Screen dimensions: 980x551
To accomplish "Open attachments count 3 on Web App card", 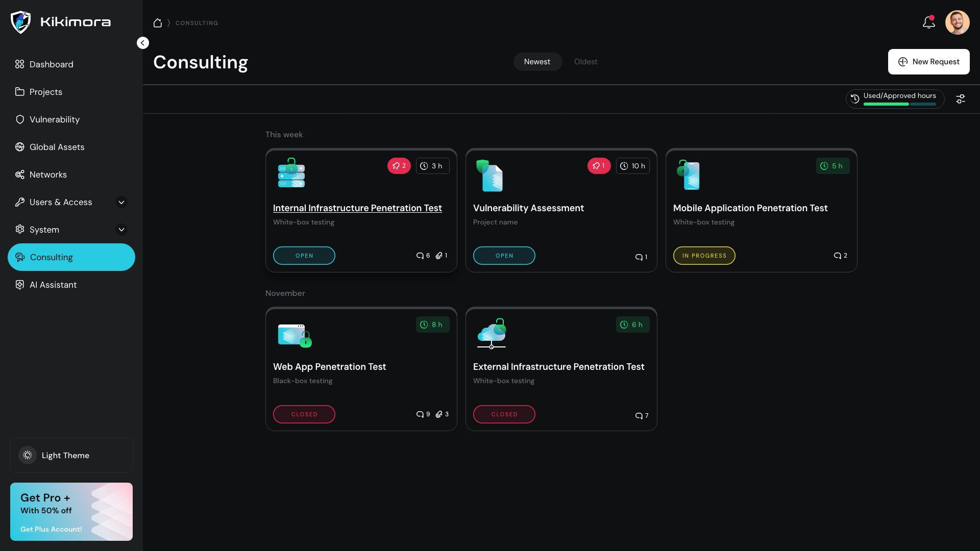I will click(x=442, y=414).
